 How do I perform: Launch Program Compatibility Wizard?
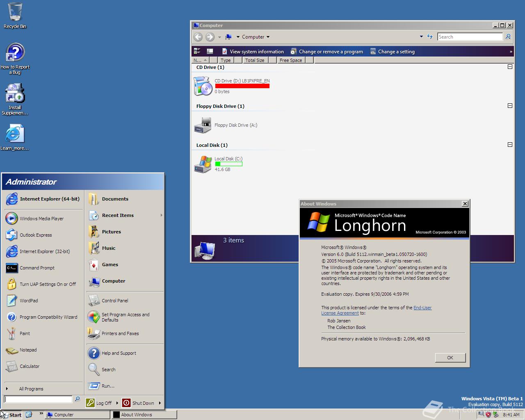tap(43, 317)
